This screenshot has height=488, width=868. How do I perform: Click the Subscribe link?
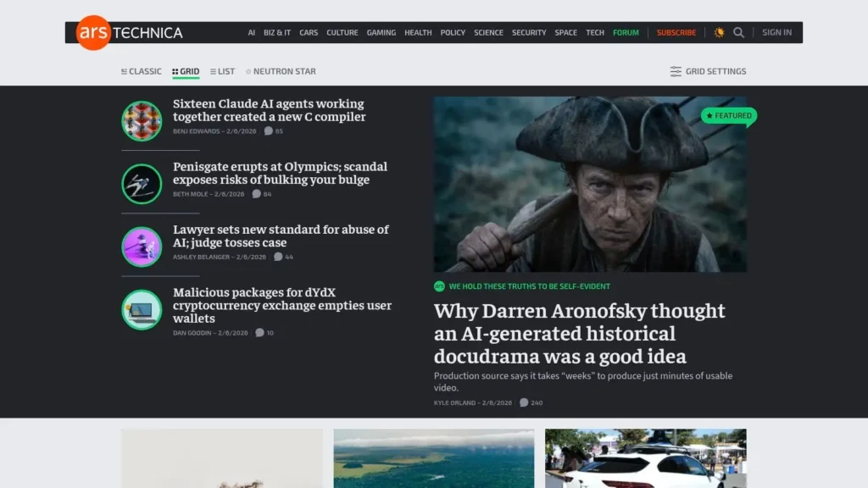[x=676, y=32]
